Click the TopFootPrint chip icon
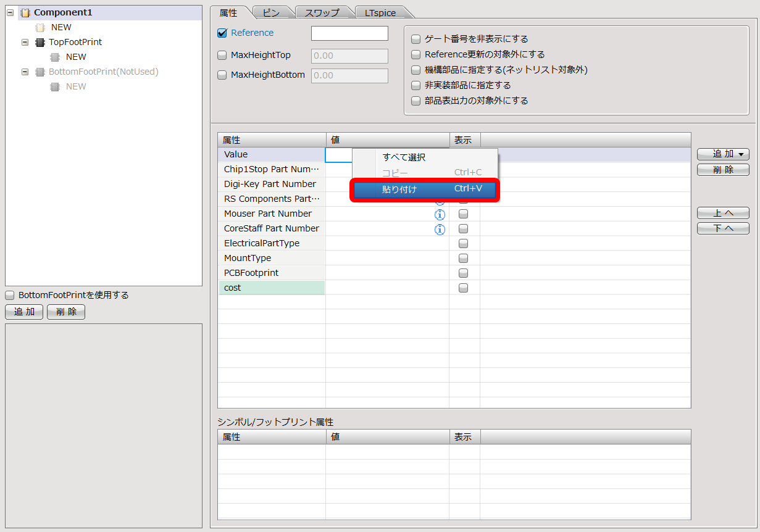The image size is (760, 532). 40,42
